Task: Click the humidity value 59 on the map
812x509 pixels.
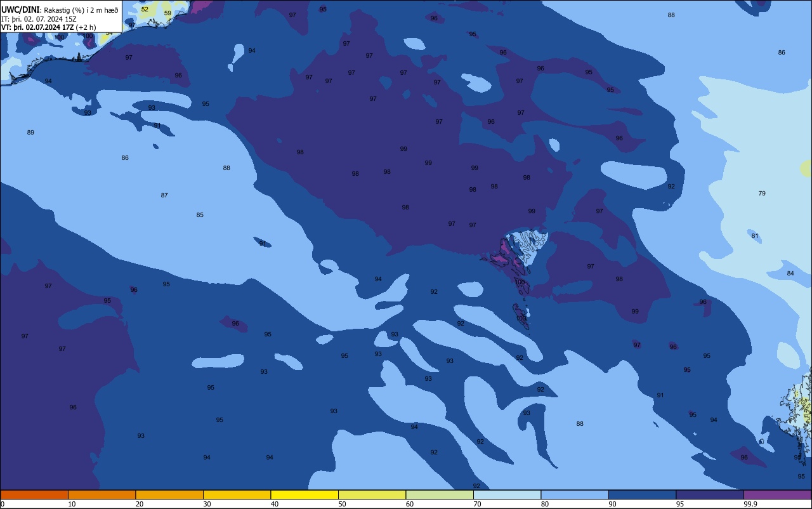Action: click(x=167, y=13)
